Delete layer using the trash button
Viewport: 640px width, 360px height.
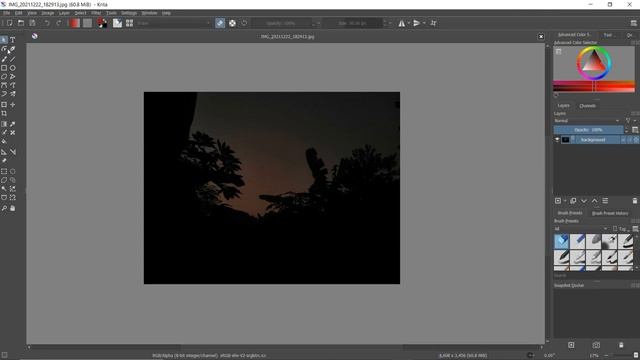click(x=635, y=201)
